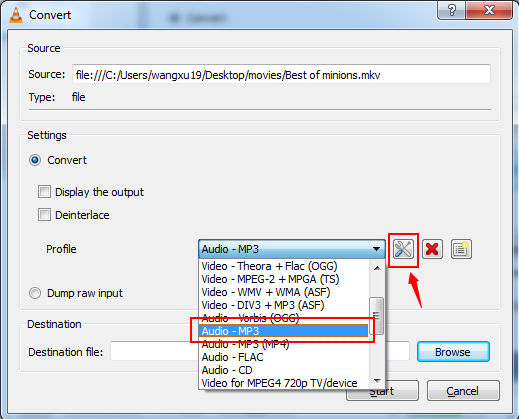Enable Display the output checkbox
The height and width of the screenshot is (419, 519).
pyautogui.click(x=44, y=192)
